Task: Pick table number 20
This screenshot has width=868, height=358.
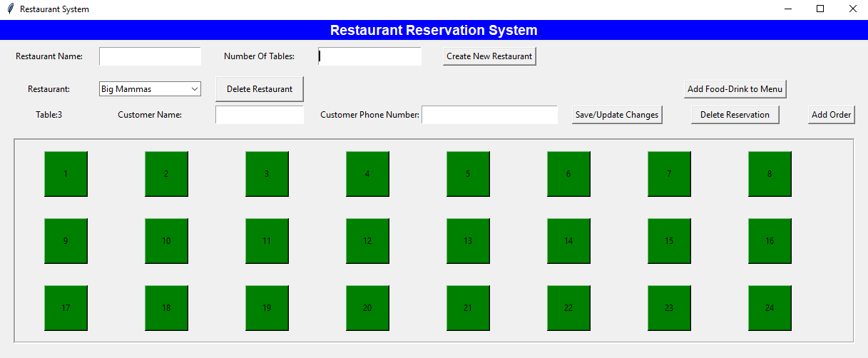Action: click(x=367, y=307)
